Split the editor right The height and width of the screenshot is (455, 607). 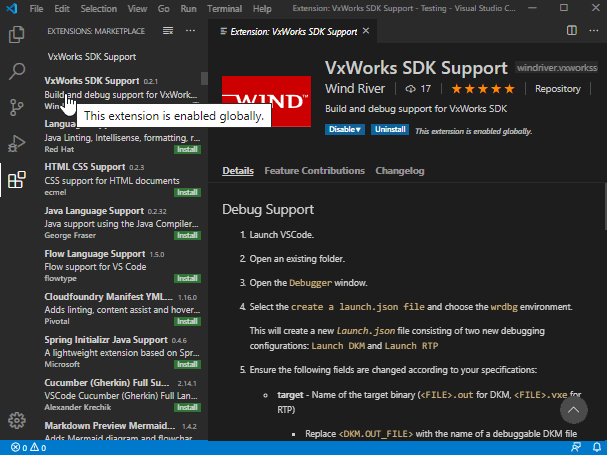[x=571, y=31]
